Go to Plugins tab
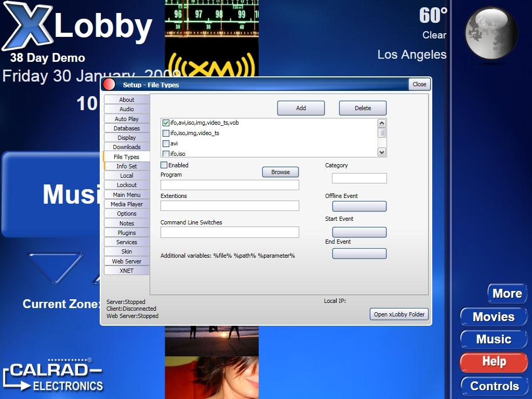Screen dimensions: 532x399 pos(127,232)
